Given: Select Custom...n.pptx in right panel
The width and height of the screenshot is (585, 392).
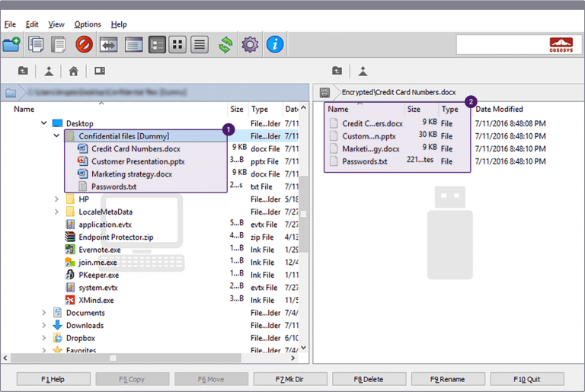Looking at the screenshot, I should [x=369, y=136].
